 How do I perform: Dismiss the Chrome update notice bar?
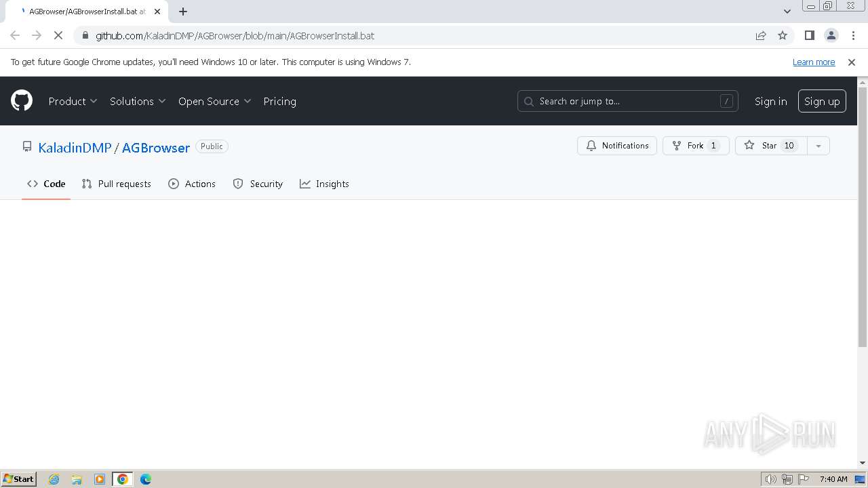(x=852, y=62)
